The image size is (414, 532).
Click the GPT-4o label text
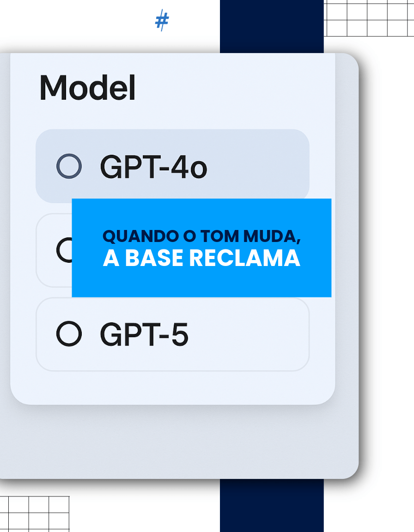tap(153, 167)
